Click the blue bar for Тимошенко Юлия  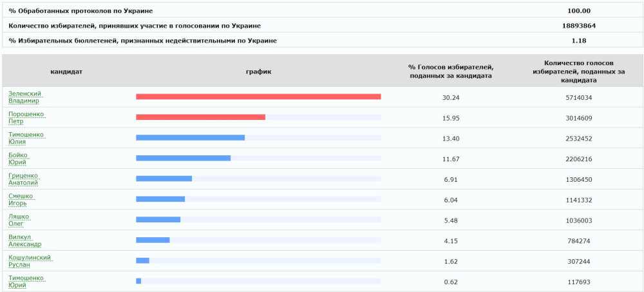[x=190, y=138]
